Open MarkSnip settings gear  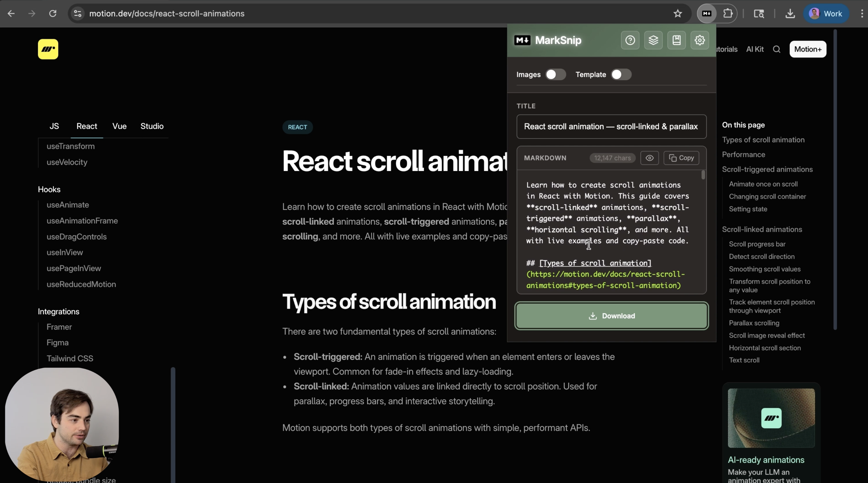click(x=700, y=40)
